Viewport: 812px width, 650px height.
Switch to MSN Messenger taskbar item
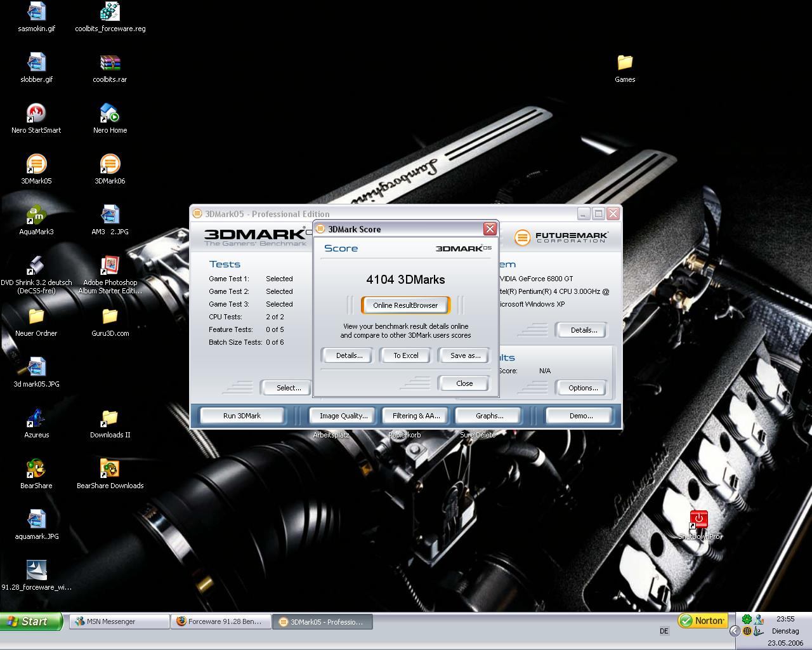coord(119,621)
